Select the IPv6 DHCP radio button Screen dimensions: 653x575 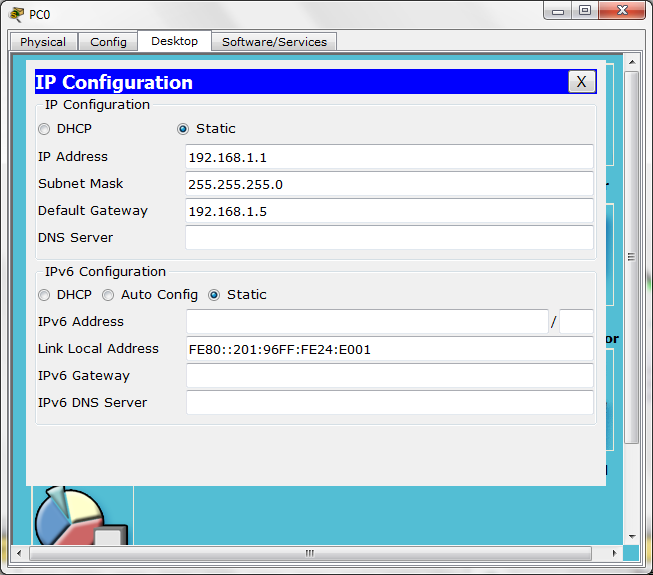coord(44,295)
